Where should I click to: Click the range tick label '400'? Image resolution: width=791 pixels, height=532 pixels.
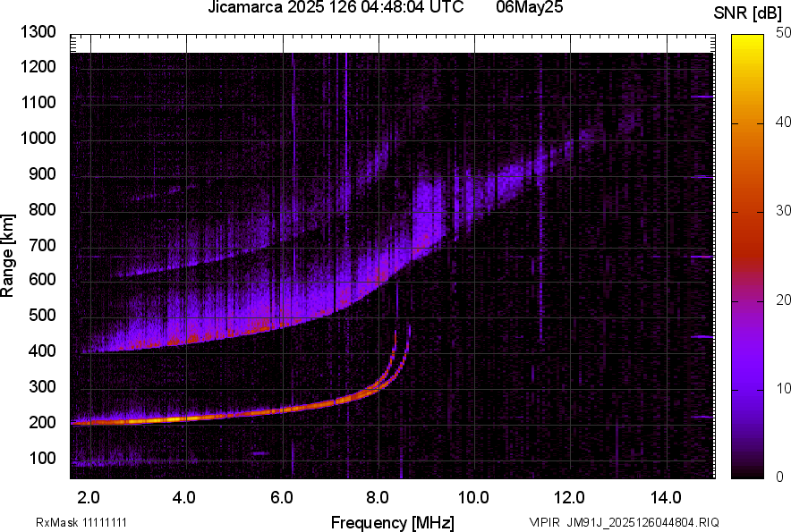[42, 350]
